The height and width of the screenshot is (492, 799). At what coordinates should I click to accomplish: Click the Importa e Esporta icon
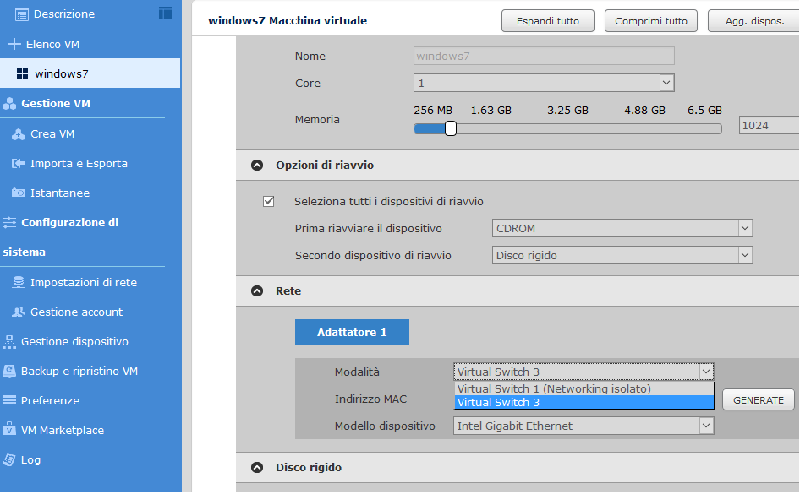[18, 163]
